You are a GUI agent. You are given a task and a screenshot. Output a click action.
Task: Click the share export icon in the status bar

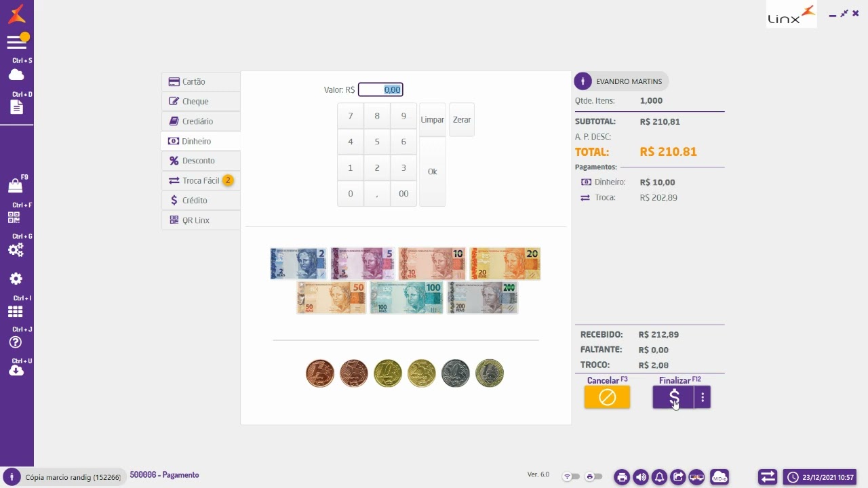click(x=678, y=477)
